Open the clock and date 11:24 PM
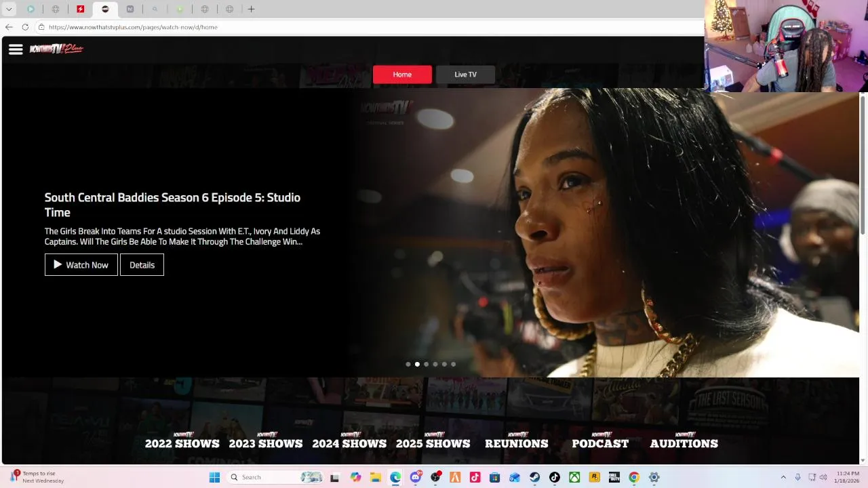The width and height of the screenshot is (868, 488). point(848,477)
